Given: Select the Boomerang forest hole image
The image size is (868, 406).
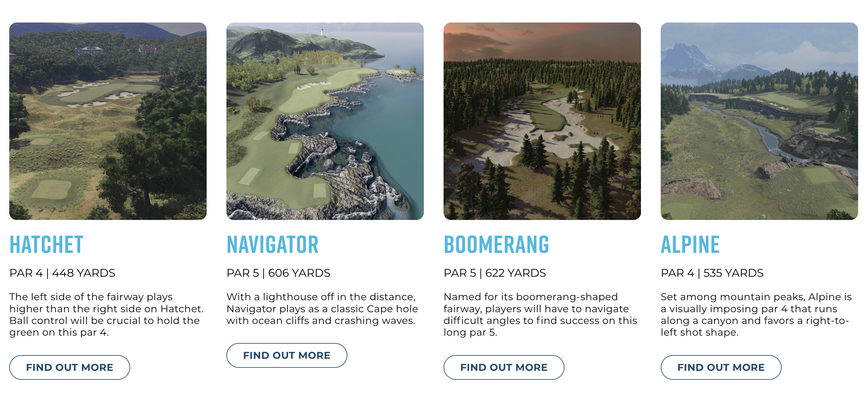Looking at the screenshot, I should (542, 121).
